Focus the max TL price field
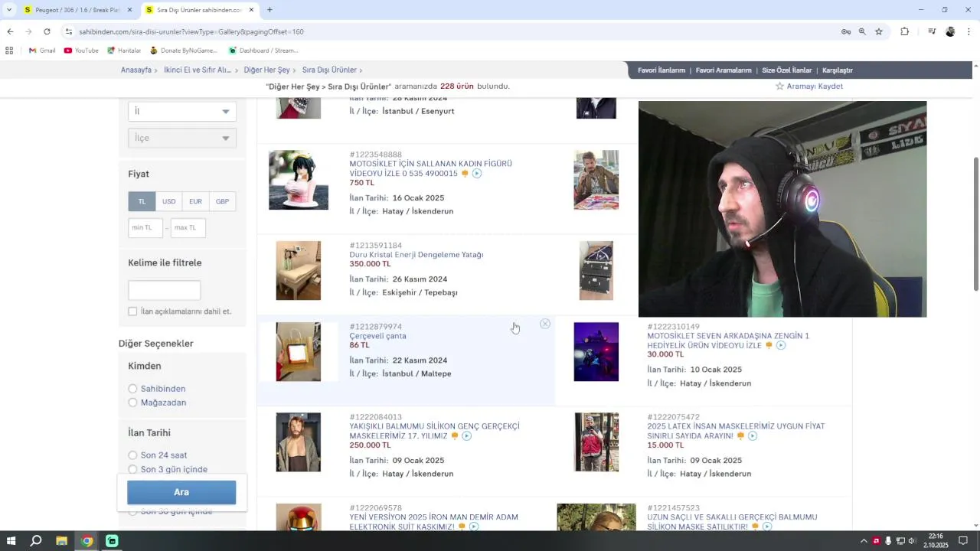 click(188, 227)
